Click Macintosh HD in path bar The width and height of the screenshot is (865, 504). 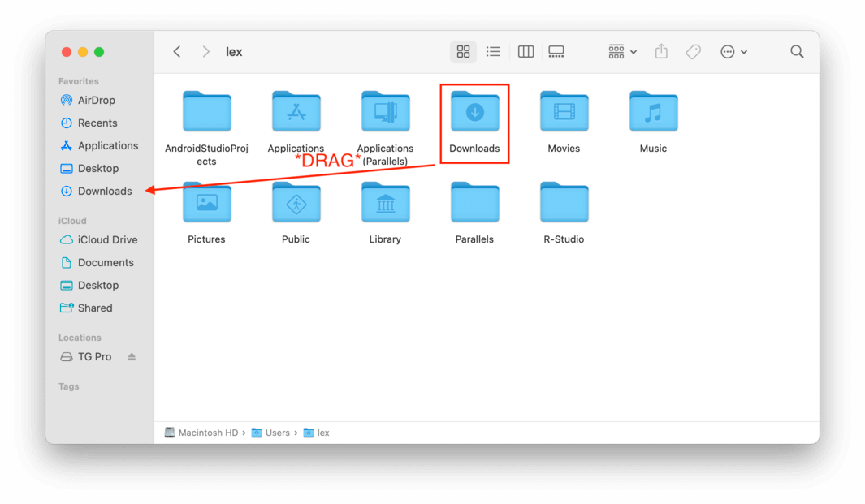(209, 433)
